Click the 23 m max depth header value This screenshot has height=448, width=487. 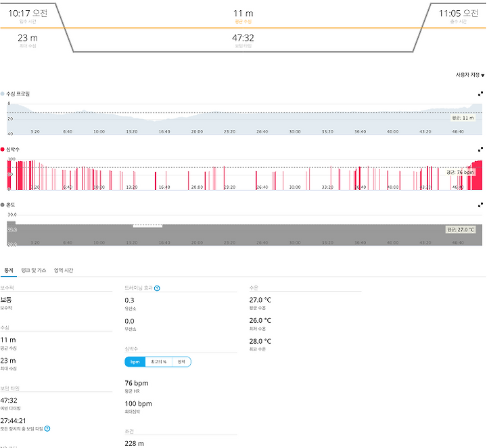pos(28,38)
